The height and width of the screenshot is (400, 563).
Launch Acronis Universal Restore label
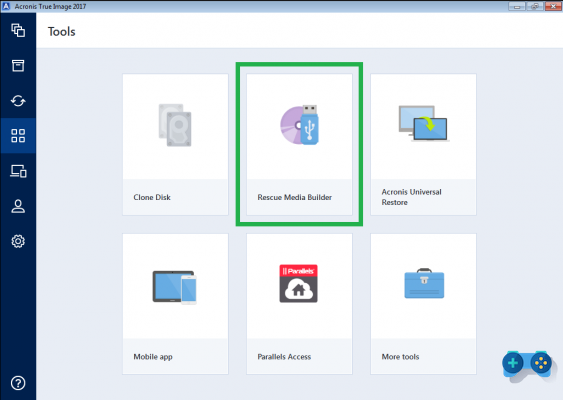point(411,197)
